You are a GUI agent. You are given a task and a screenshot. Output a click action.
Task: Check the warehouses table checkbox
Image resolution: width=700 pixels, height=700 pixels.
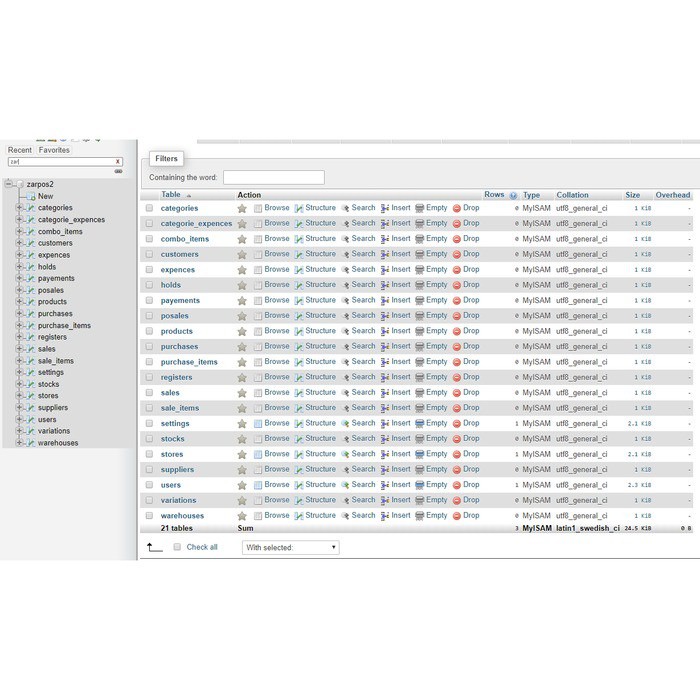pyautogui.click(x=150, y=516)
